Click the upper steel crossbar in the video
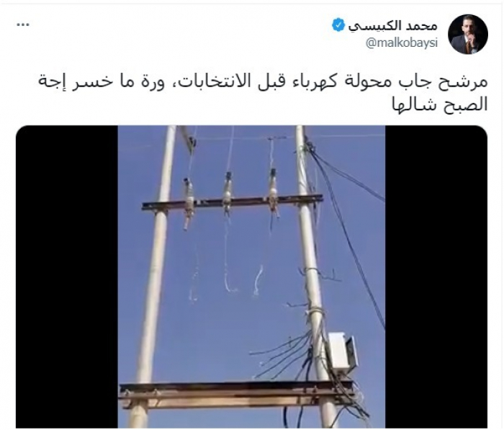Viewport: 504px width, 430px height. (x=232, y=202)
